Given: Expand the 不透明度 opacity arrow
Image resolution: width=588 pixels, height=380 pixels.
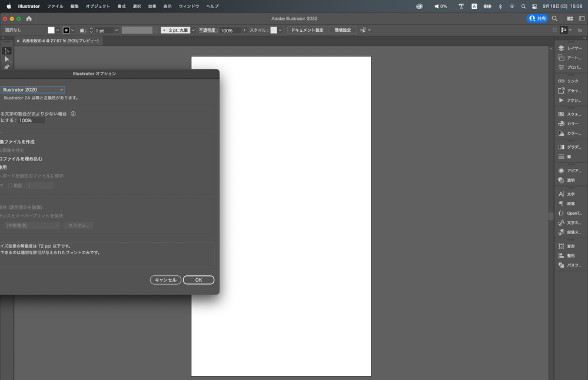Looking at the screenshot, I should [x=244, y=31].
